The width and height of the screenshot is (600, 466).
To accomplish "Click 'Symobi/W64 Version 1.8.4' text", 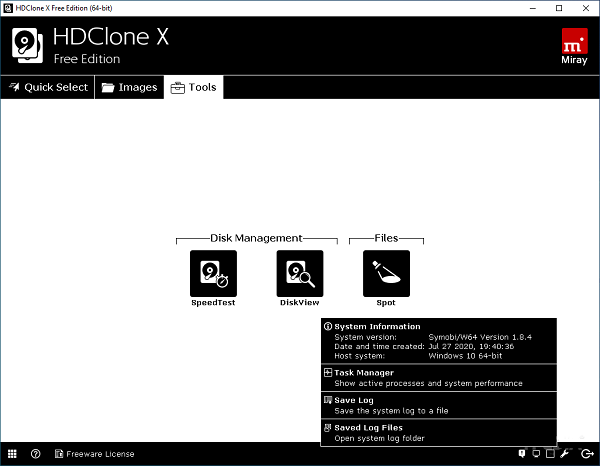I will coord(480,337).
